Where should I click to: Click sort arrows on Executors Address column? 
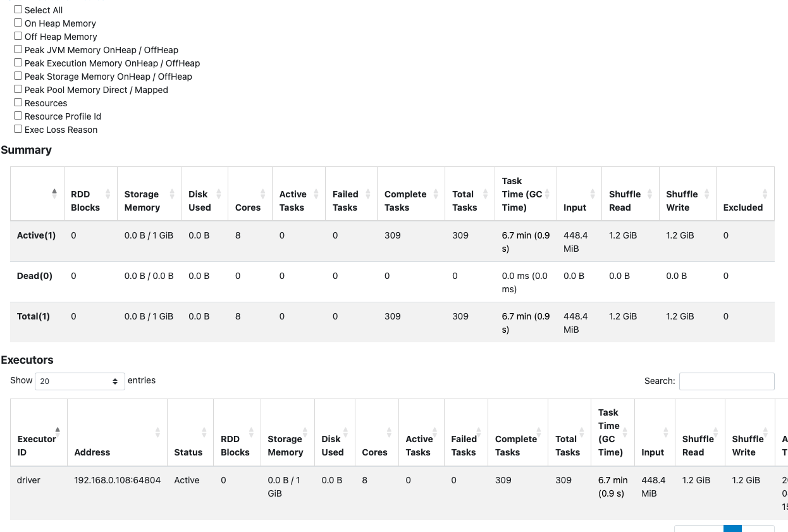pos(157,433)
